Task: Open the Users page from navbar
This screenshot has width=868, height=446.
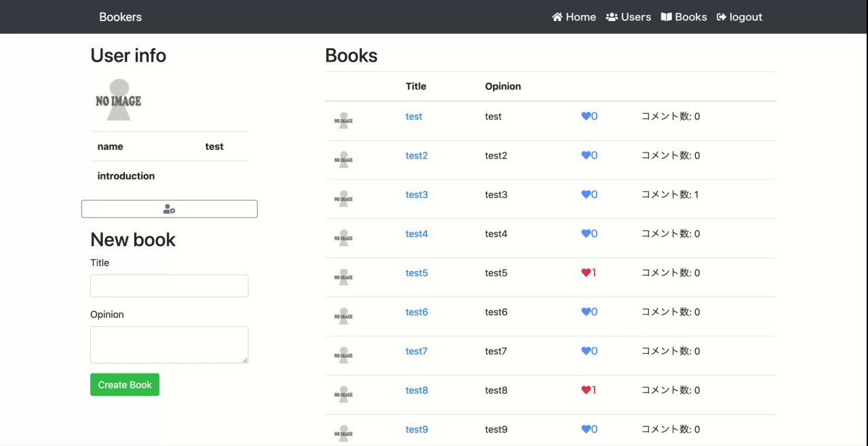Action: (628, 17)
